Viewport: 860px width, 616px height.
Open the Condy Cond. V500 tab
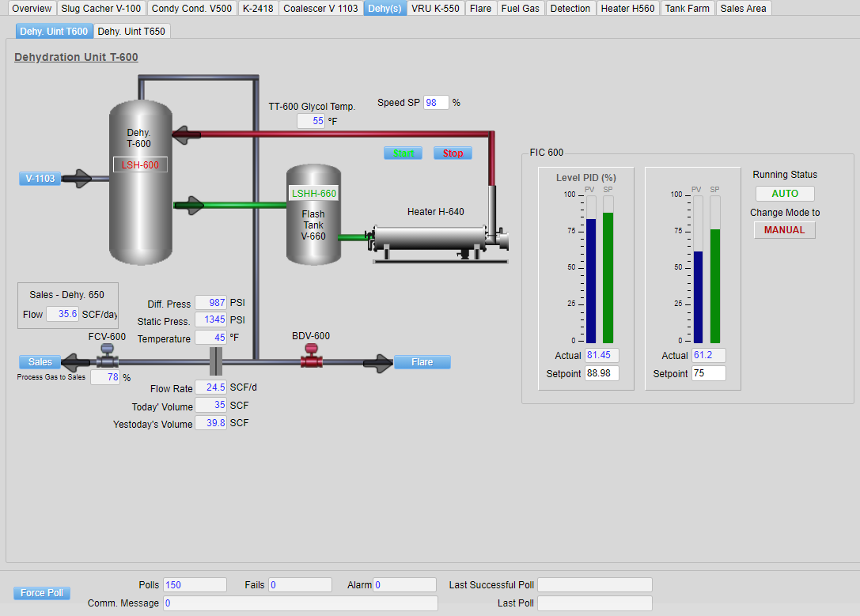[x=191, y=8]
